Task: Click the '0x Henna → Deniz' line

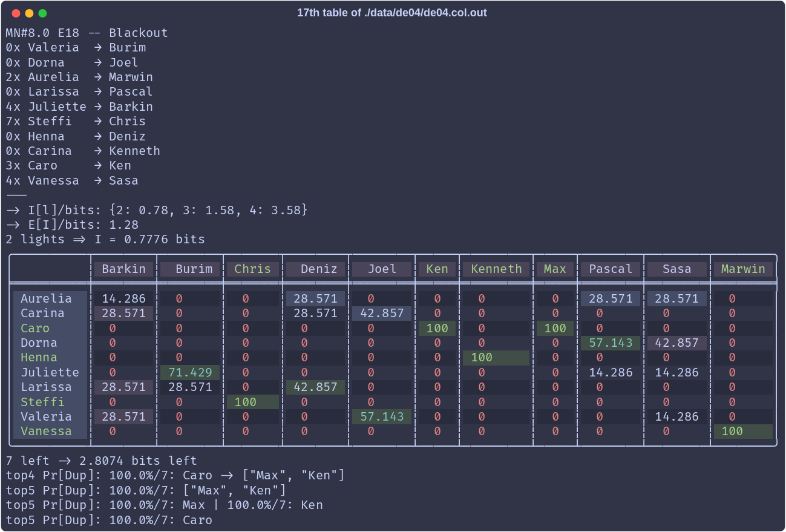Action: pyautogui.click(x=76, y=136)
